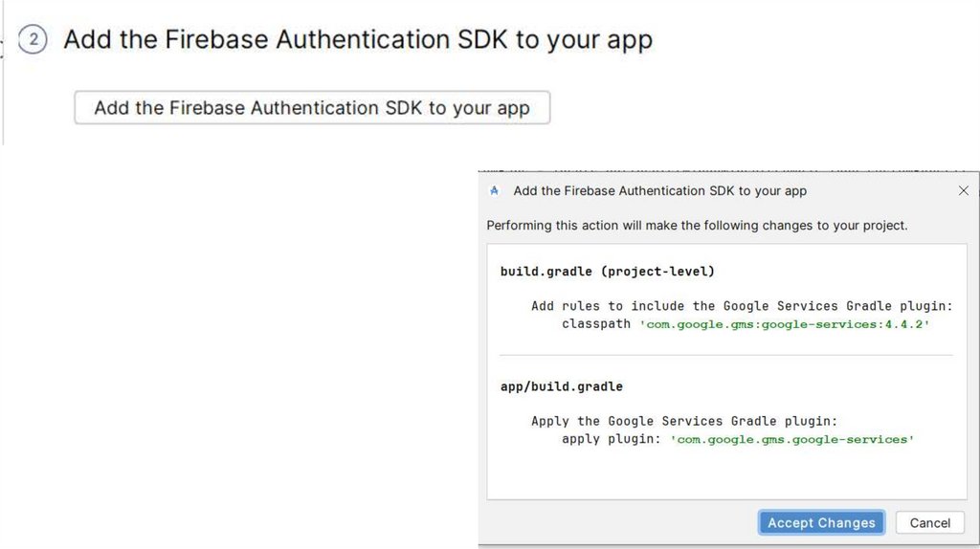Image resolution: width=980 pixels, height=549 pixels.
Task: Click the 'apply plugin:' keyword
Action: 612,439
